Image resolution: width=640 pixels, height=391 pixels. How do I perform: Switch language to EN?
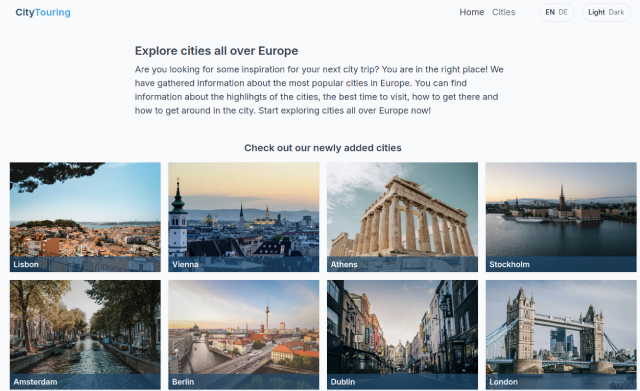point(550,12)
